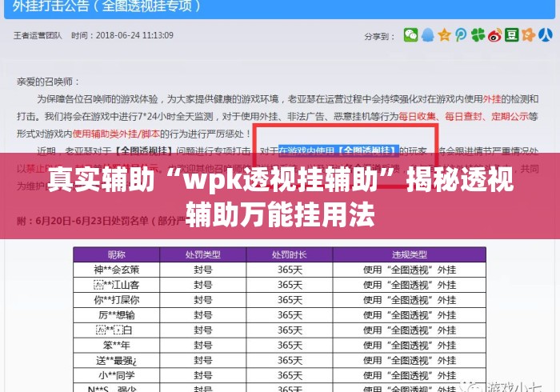560x392 pixels.
Task: Click 365天 in the 笨**年 row
Action: 290,346
